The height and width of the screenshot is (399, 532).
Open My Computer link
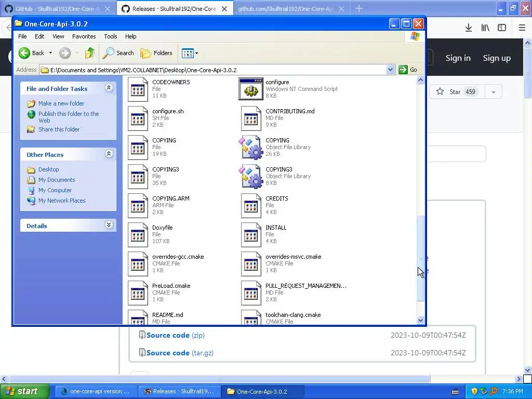point(55,190)
